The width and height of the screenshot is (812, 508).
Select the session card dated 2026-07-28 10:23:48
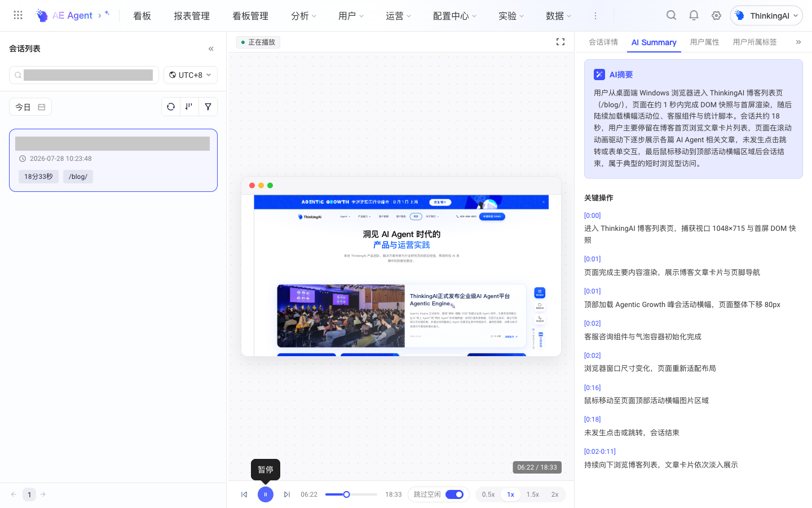(113, 160)
